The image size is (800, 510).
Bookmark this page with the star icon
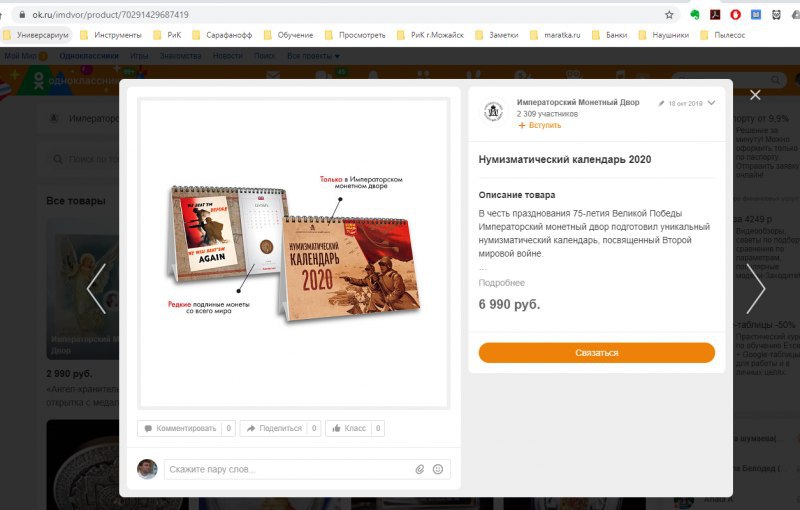pos(669,15)
